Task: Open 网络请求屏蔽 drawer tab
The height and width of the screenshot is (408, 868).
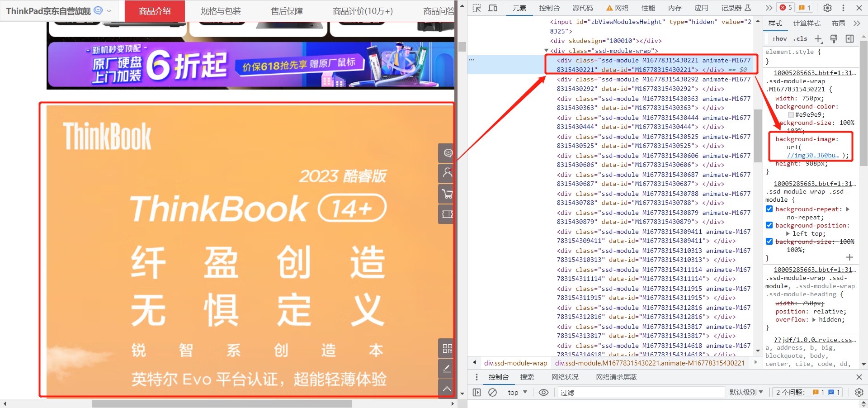Action: (616, 377)
